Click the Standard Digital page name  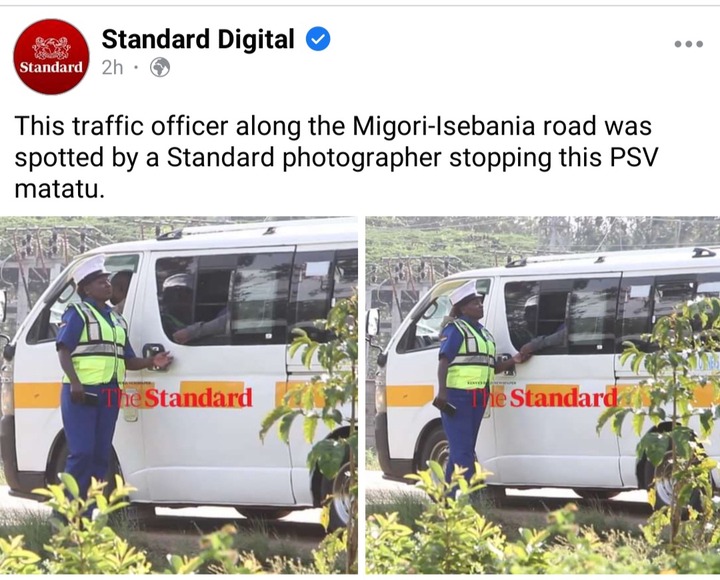tap(198, 39)
